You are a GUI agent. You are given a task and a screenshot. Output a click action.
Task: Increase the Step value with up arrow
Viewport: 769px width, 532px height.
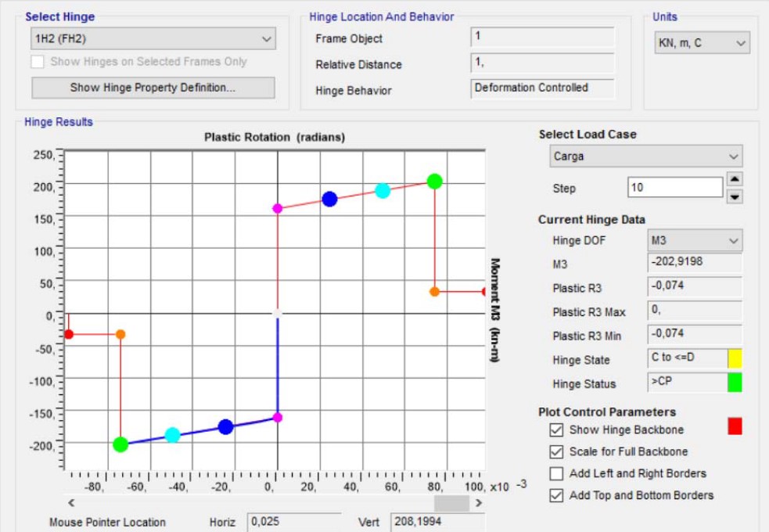pyautogui.click(x=735, y=179)
